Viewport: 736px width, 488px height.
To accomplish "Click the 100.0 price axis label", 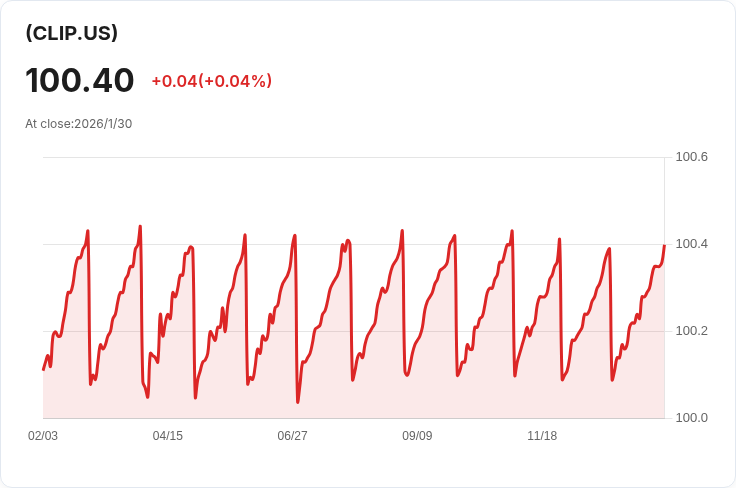I will 691,418.
